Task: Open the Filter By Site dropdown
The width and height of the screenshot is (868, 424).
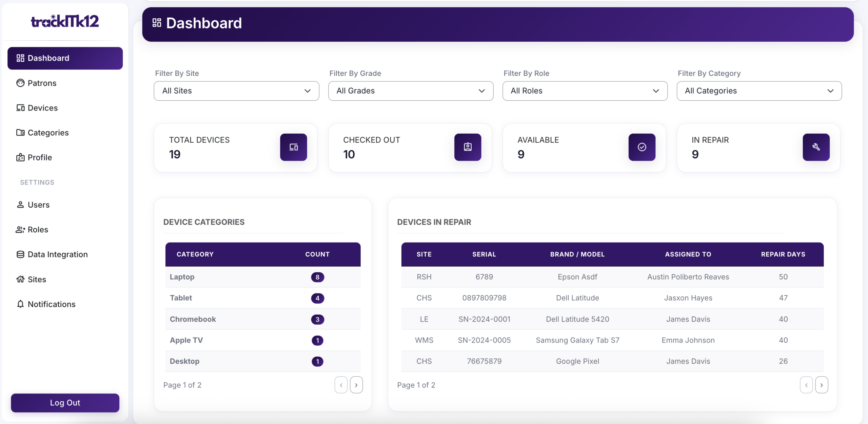Action: (236, 91)
